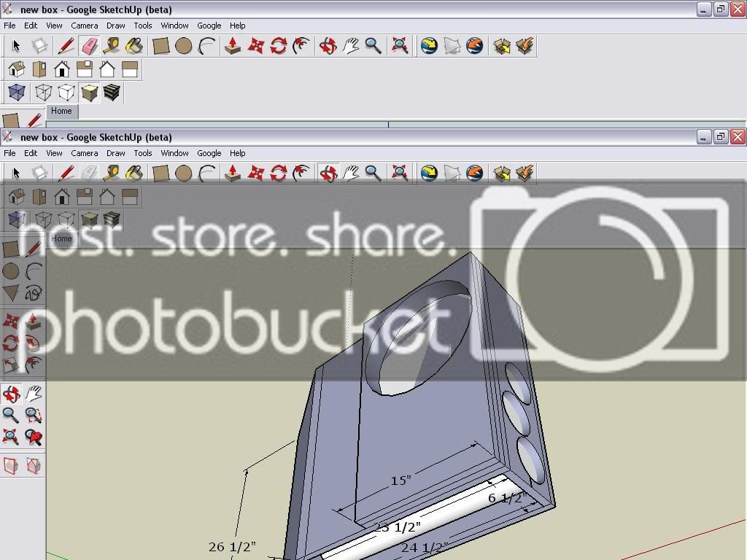This screenshot has height=560, width=747.
Task: Activate the Zoom Extents icon in upper window
Action: 400,46
